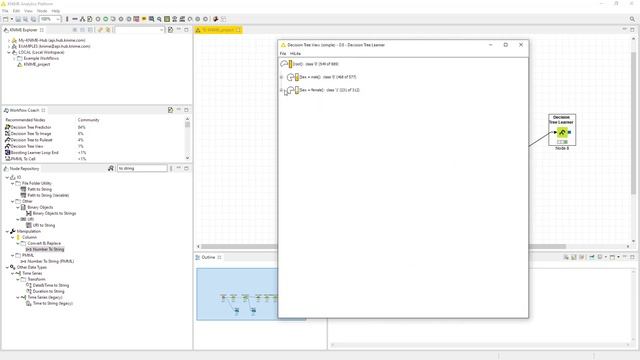Viewport: 640px width, 360px height.
Task: Click Workflow Coach configure icon
Action: (170, 110)
